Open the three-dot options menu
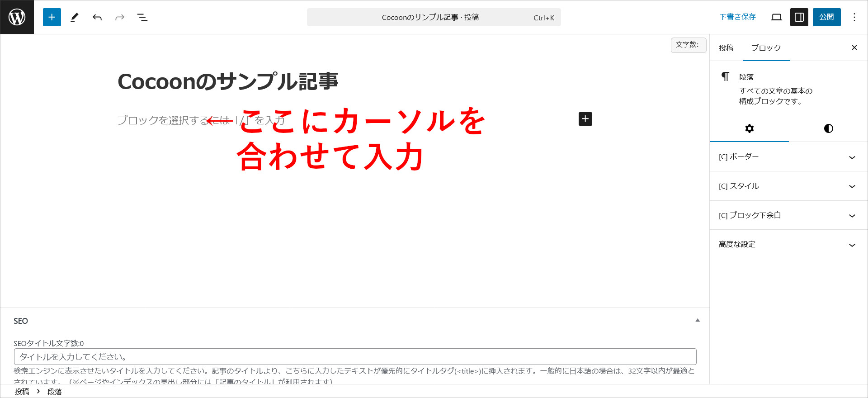This screenshot has height=398, width=868. (x=854, y=17)
